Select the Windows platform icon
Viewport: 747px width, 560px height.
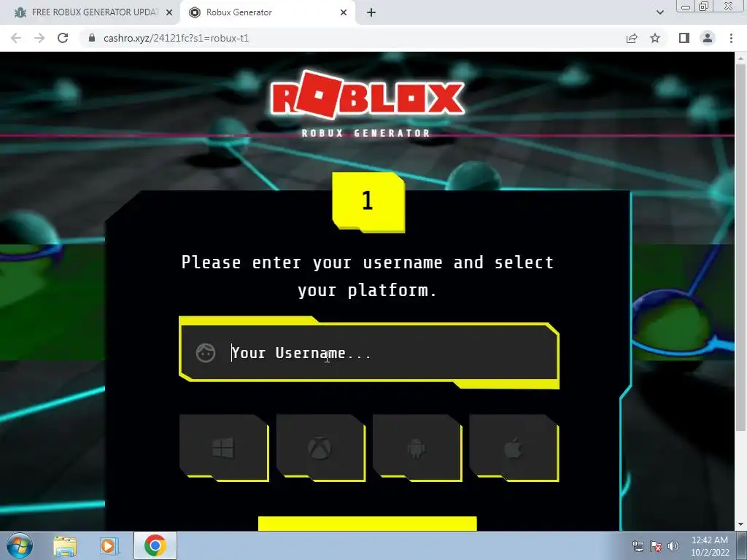(224, 448)
